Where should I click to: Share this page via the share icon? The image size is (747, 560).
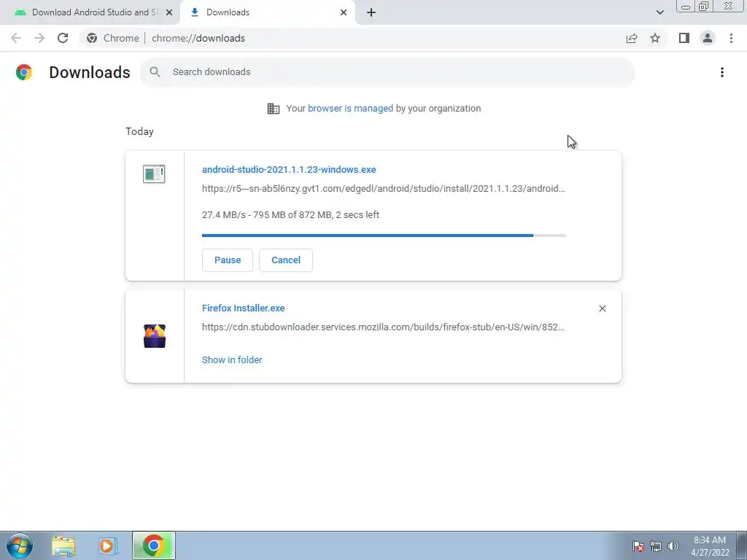pyautogui.click(x=632, y=38)
